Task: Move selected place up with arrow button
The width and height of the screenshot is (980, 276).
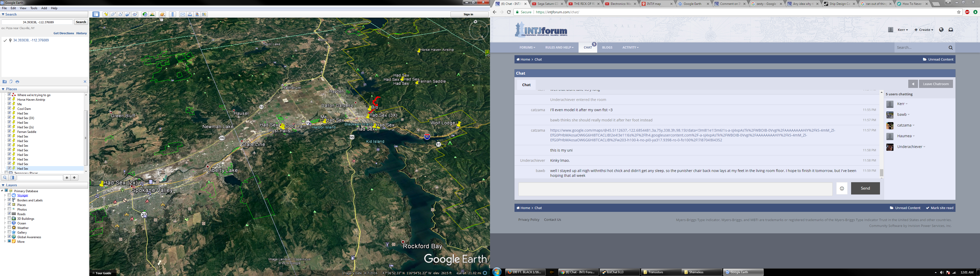Action: click(x=67, y=178)
